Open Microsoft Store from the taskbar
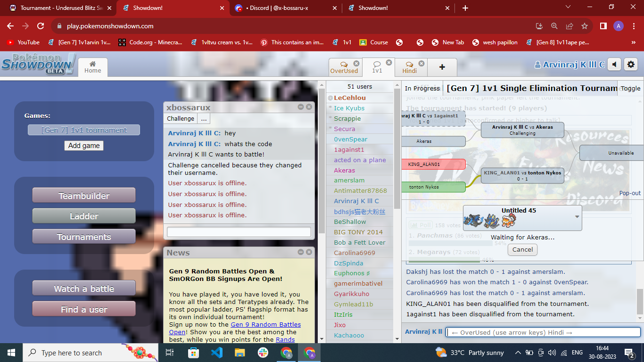 click(193, 353)
